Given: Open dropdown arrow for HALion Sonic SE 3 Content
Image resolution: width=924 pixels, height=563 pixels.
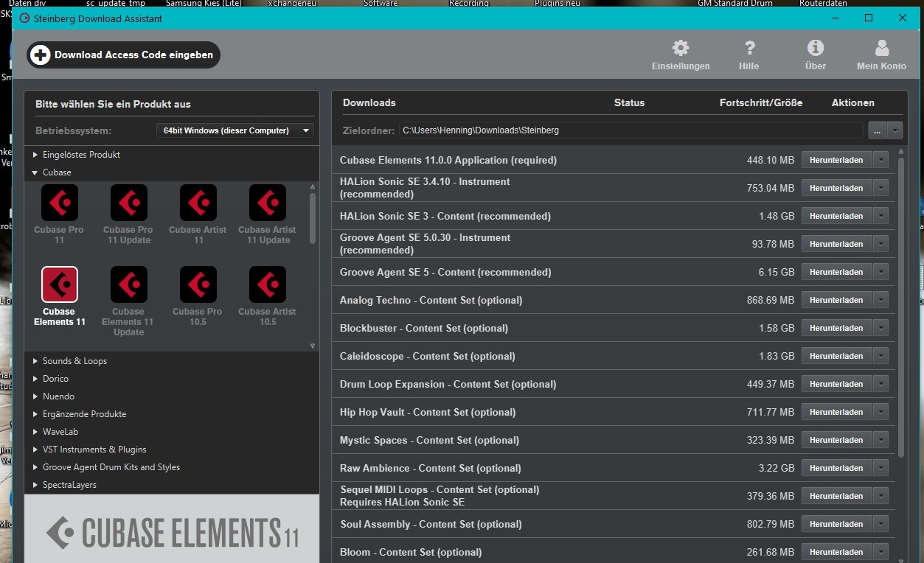Looking at the screenshot, I should 880,216.
